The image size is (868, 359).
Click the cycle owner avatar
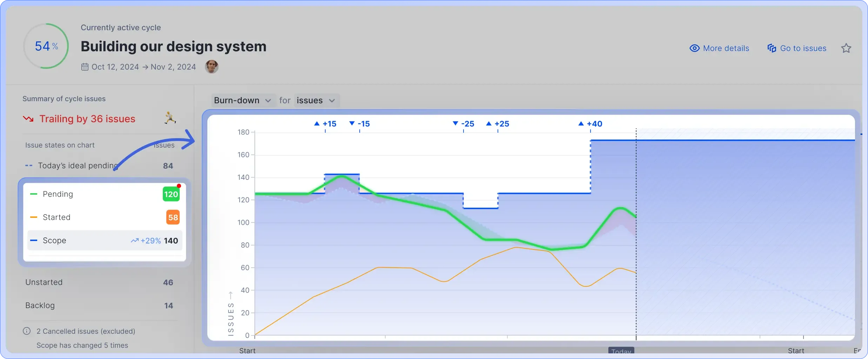(212, 66)
